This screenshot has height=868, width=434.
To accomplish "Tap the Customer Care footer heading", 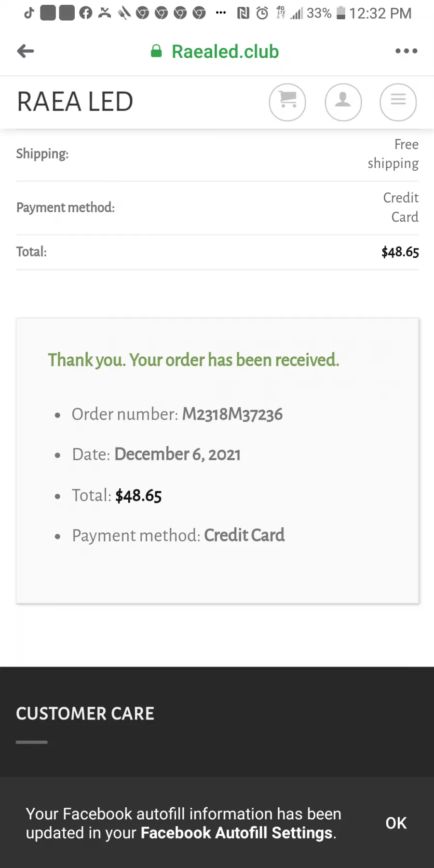I will (85, 714).
